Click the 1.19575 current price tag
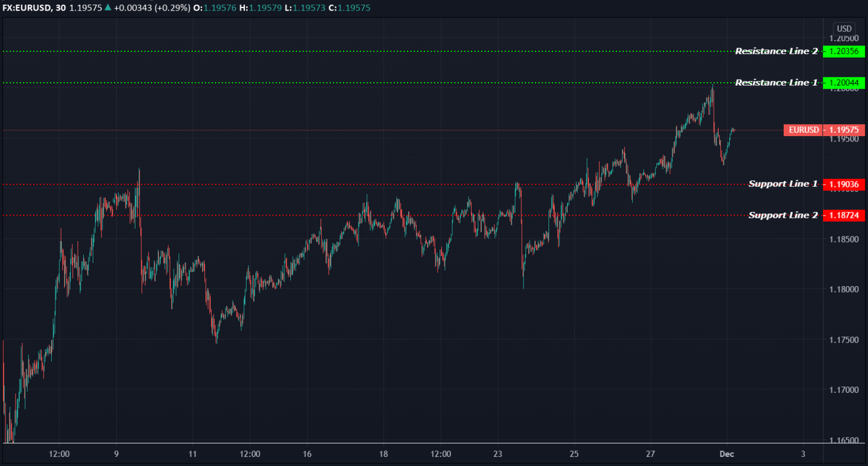868x466 pixels. coord(844,130)
